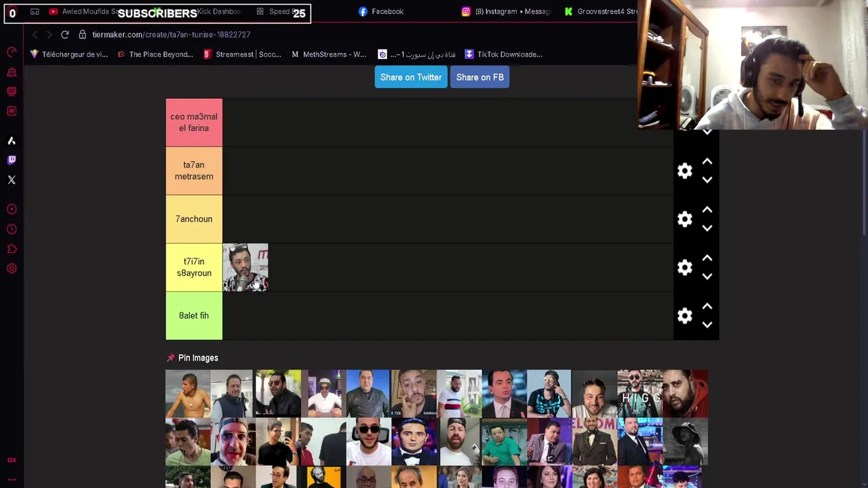Move 8alet fih row down
The image size is (868, 488).
coord(707,325)
